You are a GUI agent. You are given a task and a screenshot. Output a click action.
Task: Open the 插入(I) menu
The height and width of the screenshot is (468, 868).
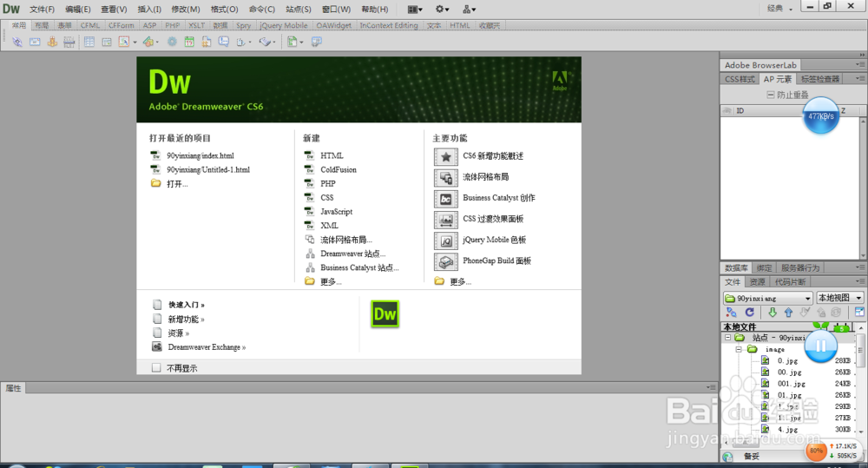coord(149,9)
